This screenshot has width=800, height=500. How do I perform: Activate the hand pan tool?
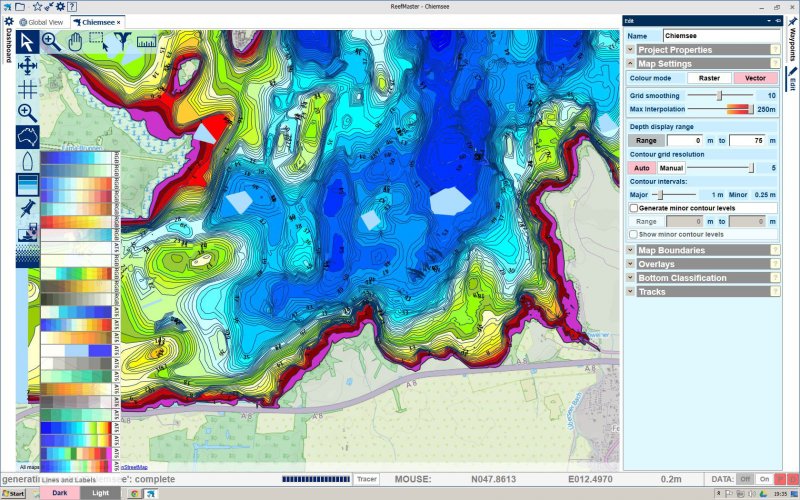pyautogui.click(x=76, y=42)
